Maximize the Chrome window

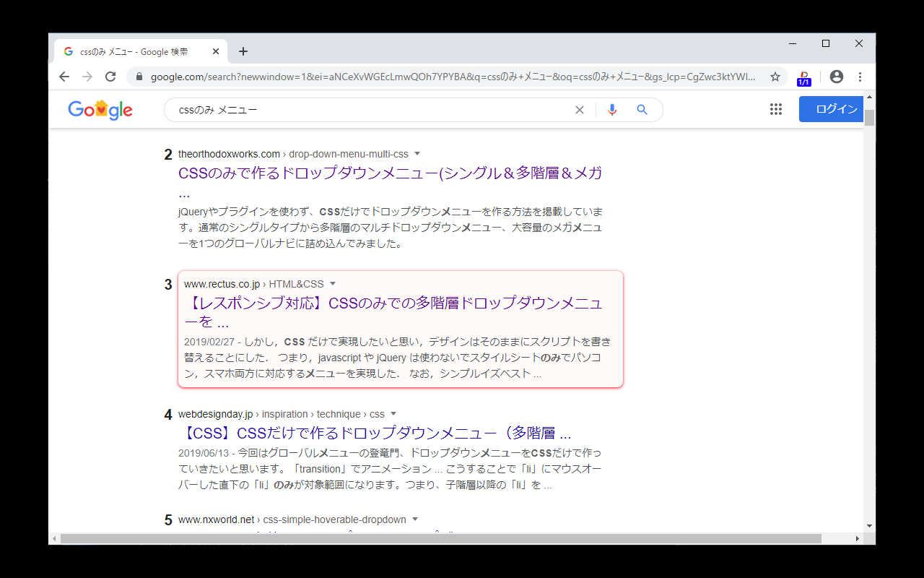pos(826,43)
